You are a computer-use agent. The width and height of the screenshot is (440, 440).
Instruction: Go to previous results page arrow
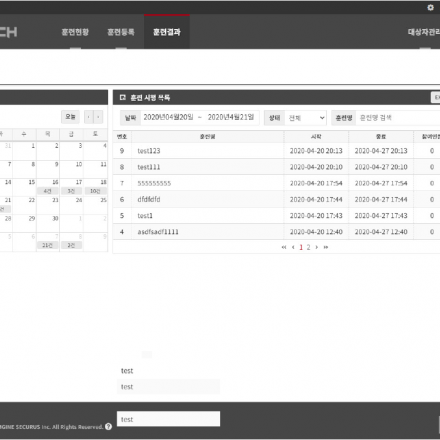[x=293, y=247]
